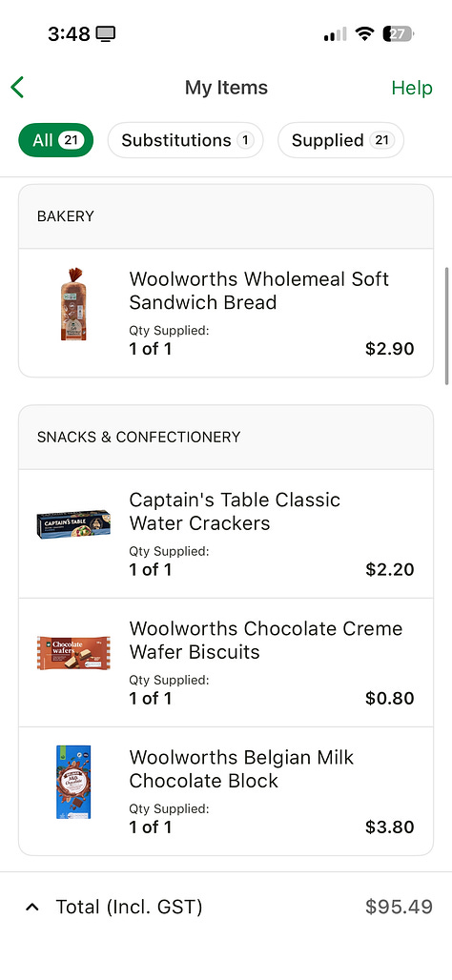Open Woolworths Wholemeal Soft Sandwich Bread item
Screen dimensions: 452x980
point(226,313)
